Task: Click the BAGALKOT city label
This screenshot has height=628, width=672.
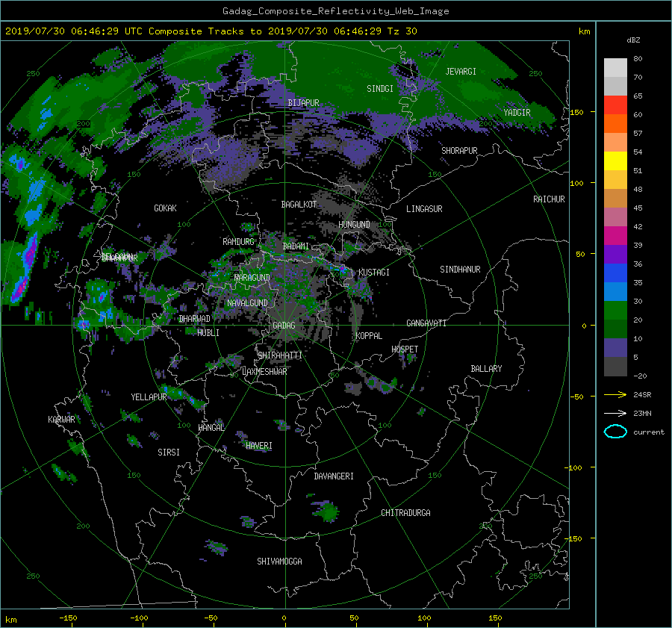Action: coord(299,205)
